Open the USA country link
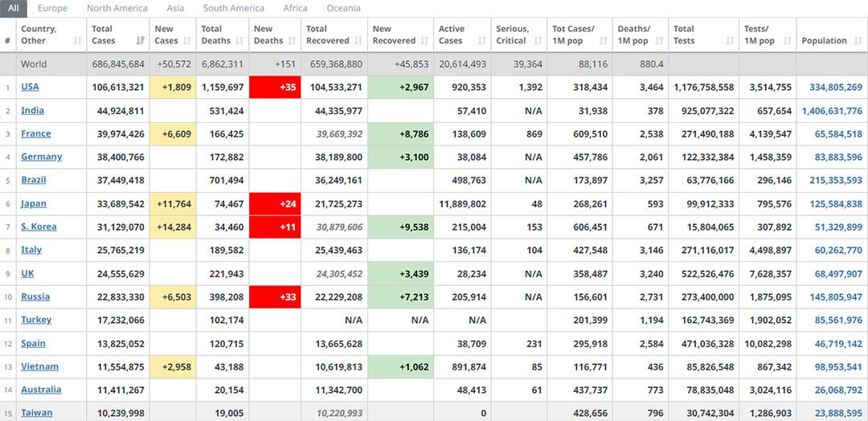Screen dimensions: 868x421 (x=30, y=87)
